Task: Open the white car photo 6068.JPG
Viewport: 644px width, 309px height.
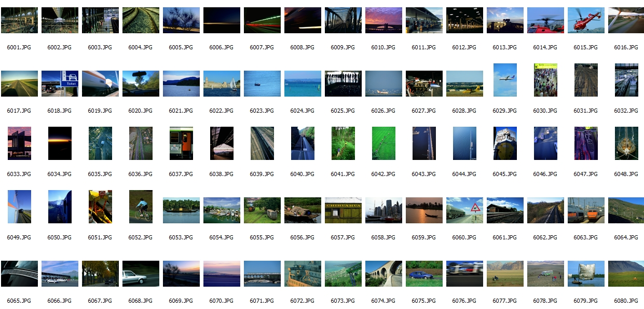Action: [141, 274]
